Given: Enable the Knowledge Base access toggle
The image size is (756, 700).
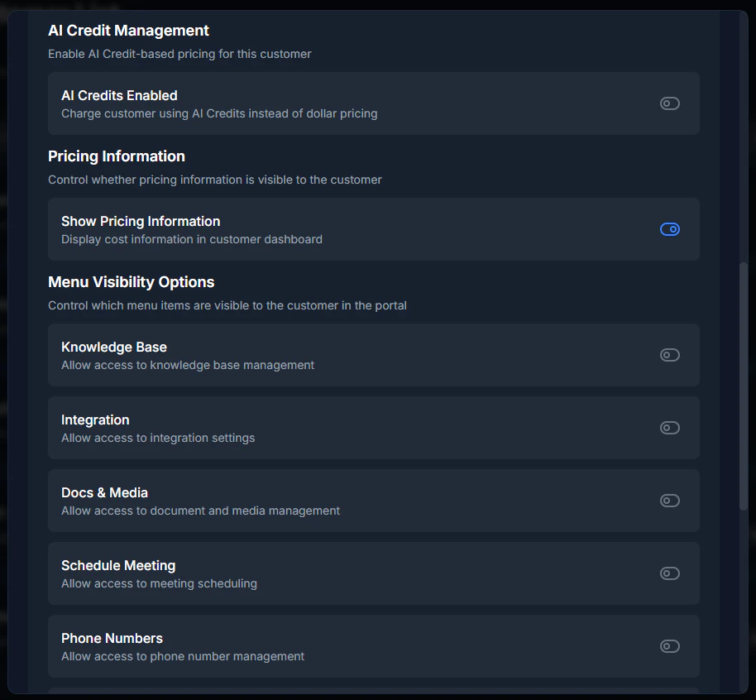Looking at the screenshot, I should pos(669,355).
